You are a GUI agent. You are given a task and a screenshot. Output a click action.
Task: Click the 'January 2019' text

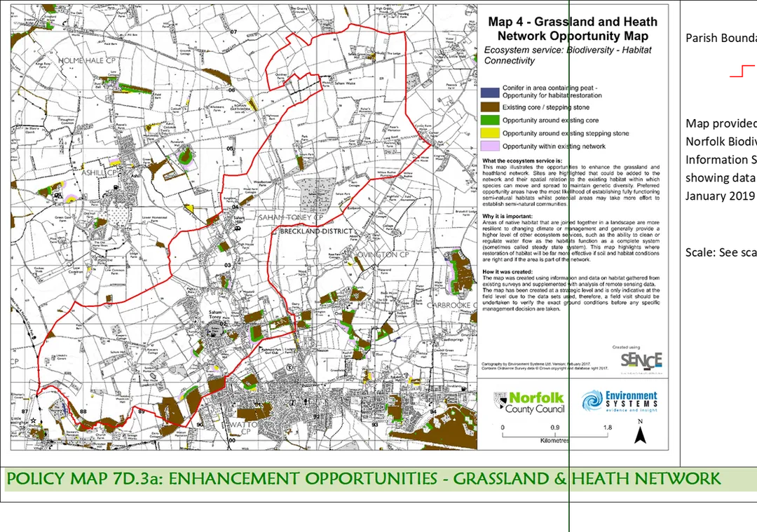click(x=720, y=196)
